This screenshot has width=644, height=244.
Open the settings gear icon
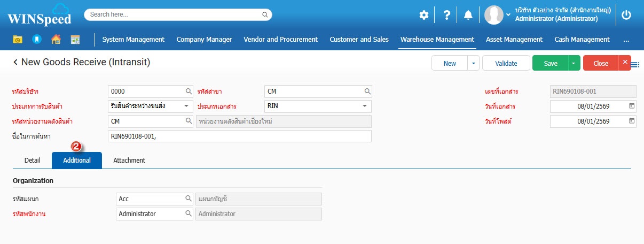423,15
